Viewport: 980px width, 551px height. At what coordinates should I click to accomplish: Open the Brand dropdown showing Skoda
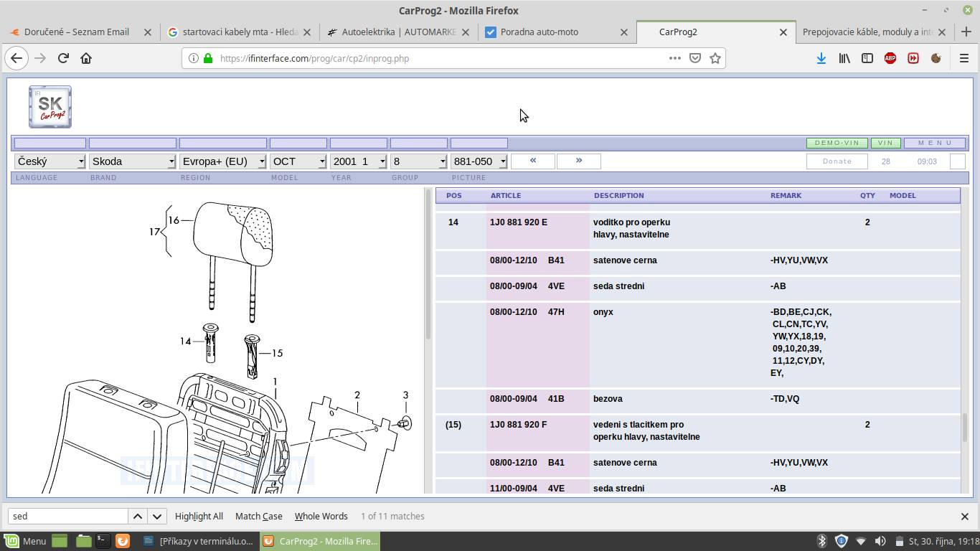coord(133,161)
